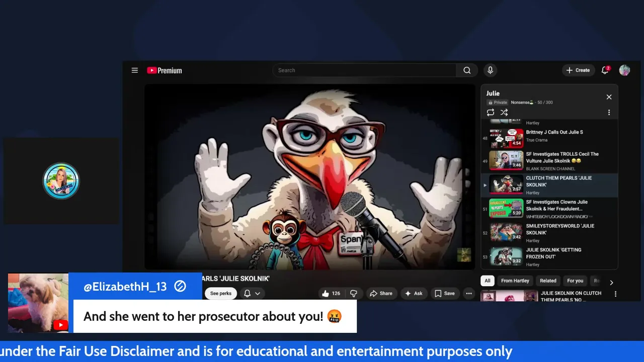
Task: Play JULIE SKOLNIK 'GETTING FROZEN OUT' video
Action: tap(549, 257)
